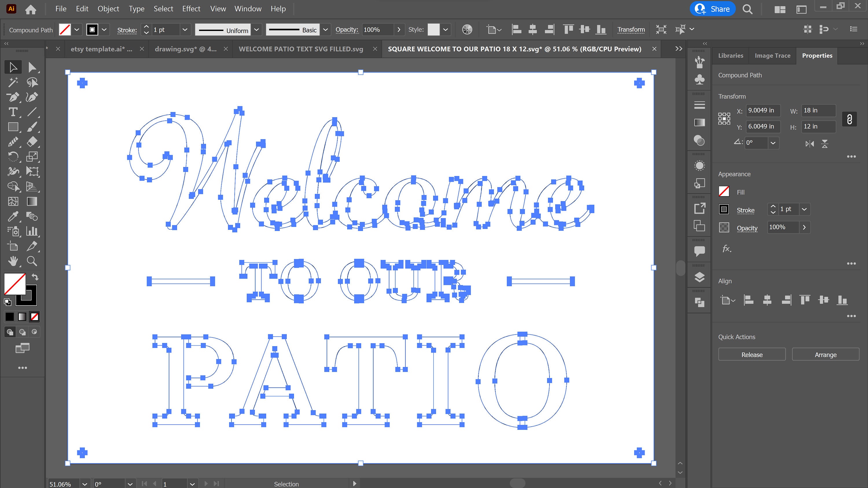Click the X position input field
The image size is (868, 488).
(763, 110)
